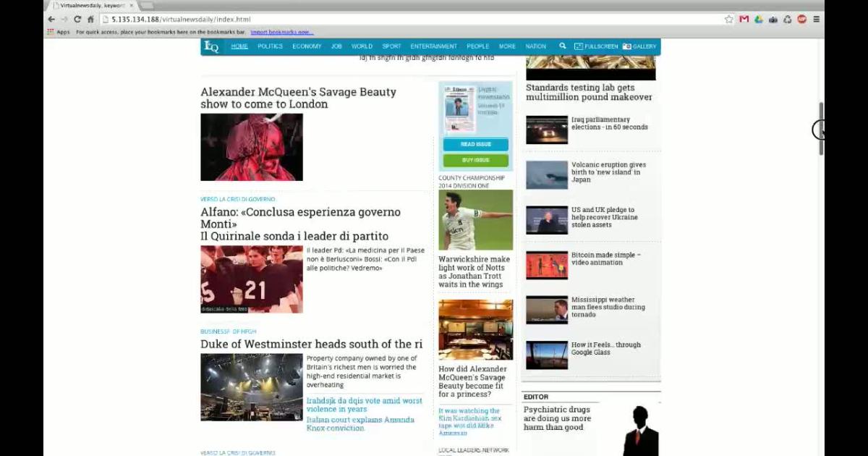Toggle FULLSCREEN mode in the navigation bar

click(x=596, y=46)
